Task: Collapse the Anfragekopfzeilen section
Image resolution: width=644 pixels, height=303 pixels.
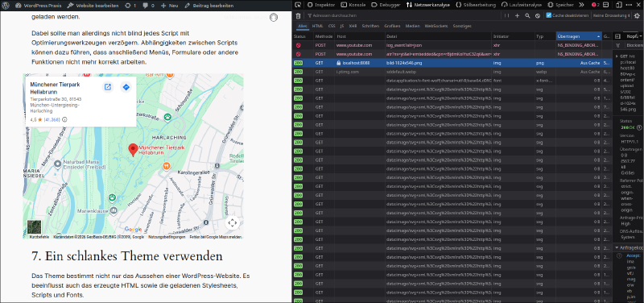Action: 617,247
